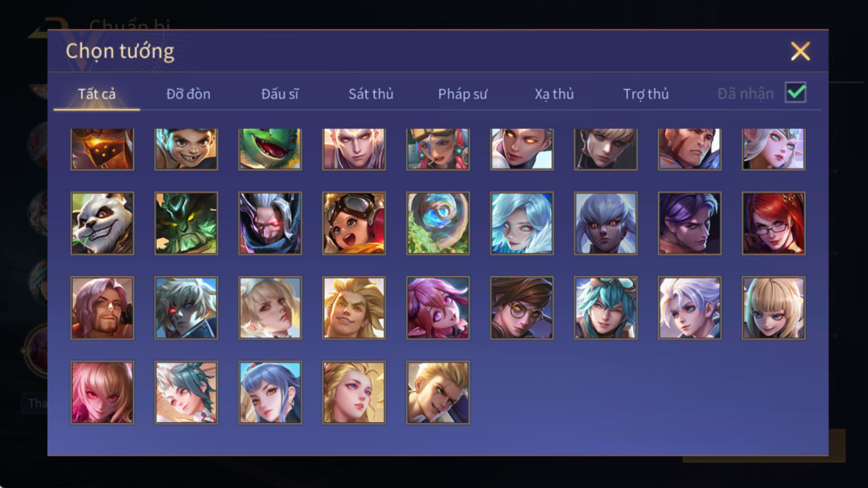Filter heroes by Xạ thủ
This screenshot has width=868, height=488.
point(554,94)
